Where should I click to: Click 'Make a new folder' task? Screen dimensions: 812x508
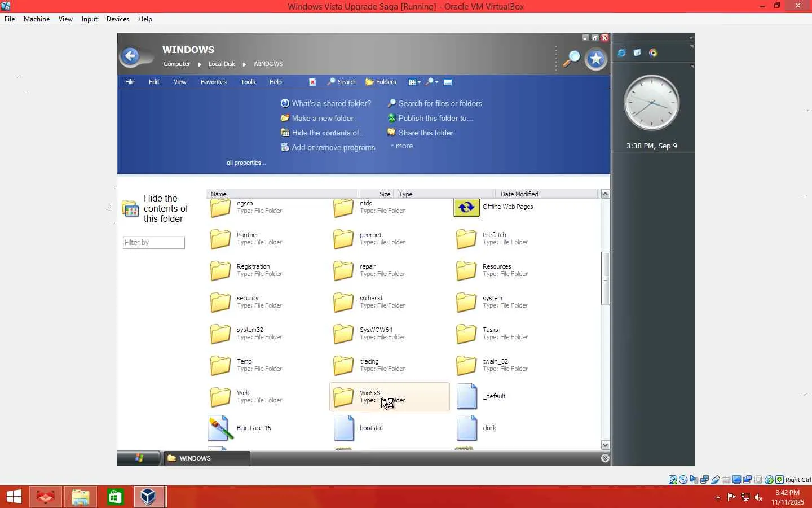click(x=317, y=119)
